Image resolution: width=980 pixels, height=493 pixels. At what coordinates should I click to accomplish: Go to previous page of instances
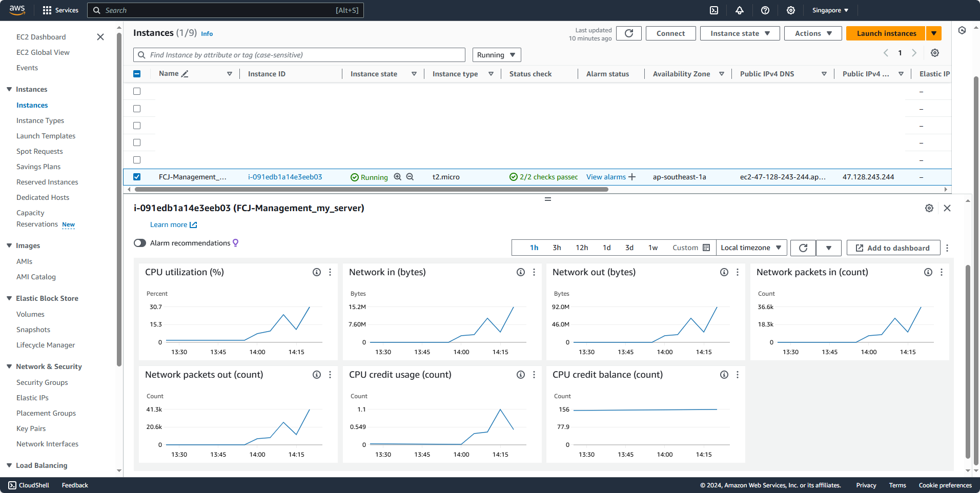[886, 53]
